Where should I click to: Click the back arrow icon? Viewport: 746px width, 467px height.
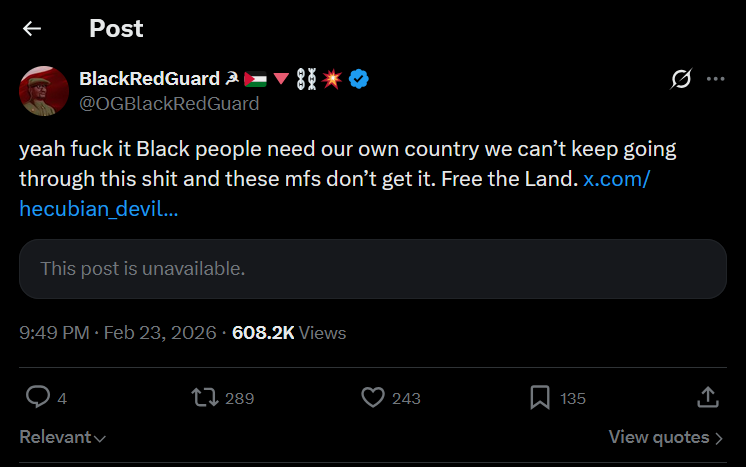[x=32, y=29]
